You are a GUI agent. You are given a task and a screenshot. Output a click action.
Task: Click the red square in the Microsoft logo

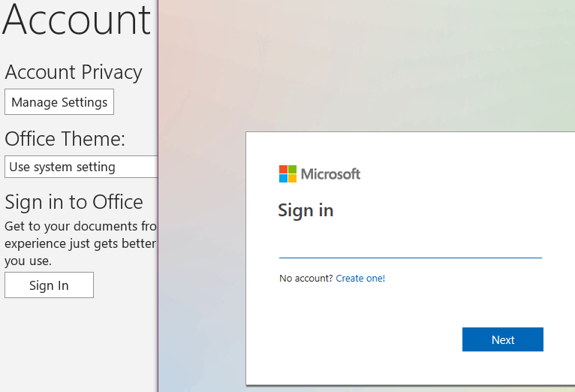[283, 169]
